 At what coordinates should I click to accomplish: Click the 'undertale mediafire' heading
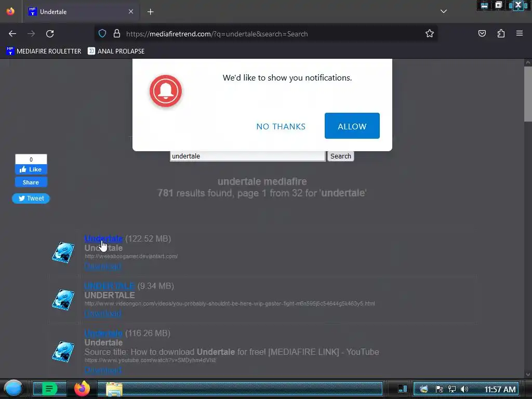(x=262, y=181)
